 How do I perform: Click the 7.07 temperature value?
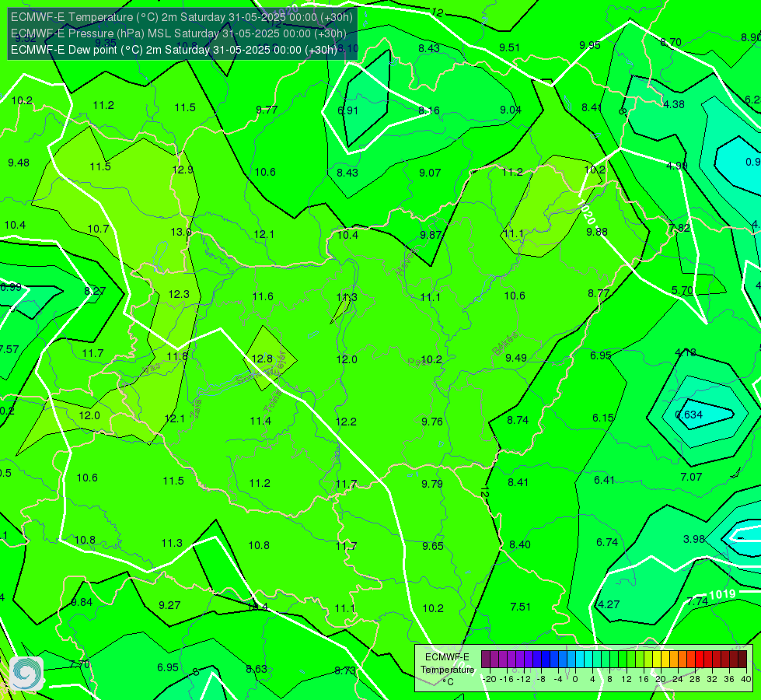click(691, 477)
